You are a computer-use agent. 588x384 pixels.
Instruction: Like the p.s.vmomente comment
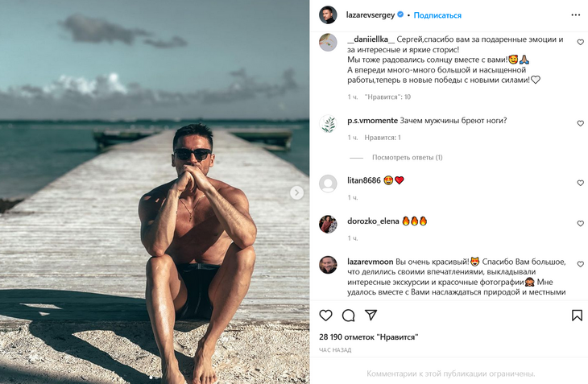tap(580, 123)
